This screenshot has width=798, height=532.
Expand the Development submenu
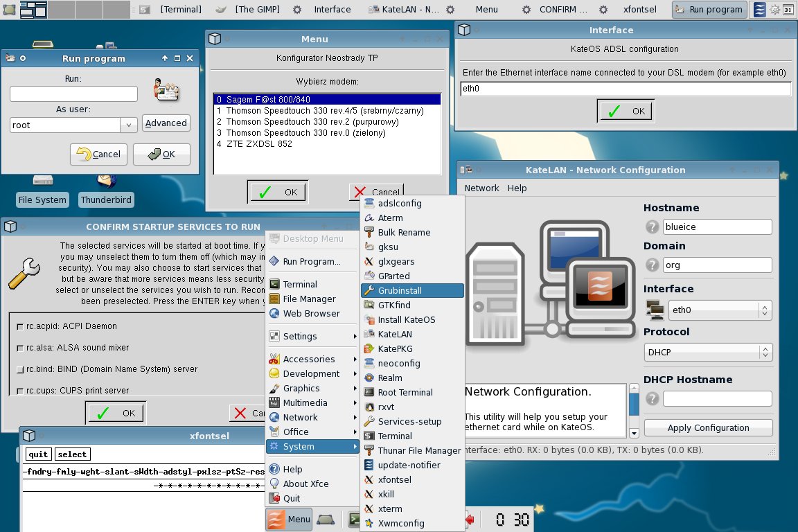coord(312,373)
